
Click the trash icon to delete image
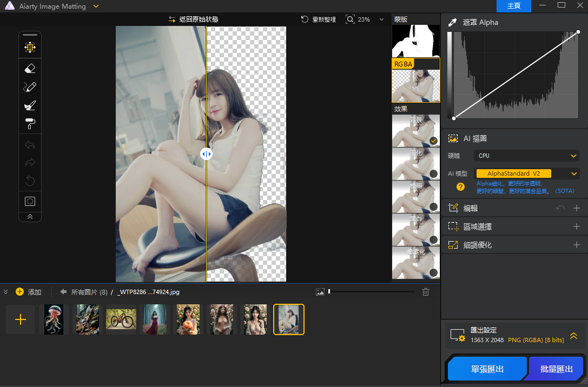click(426, 292)
